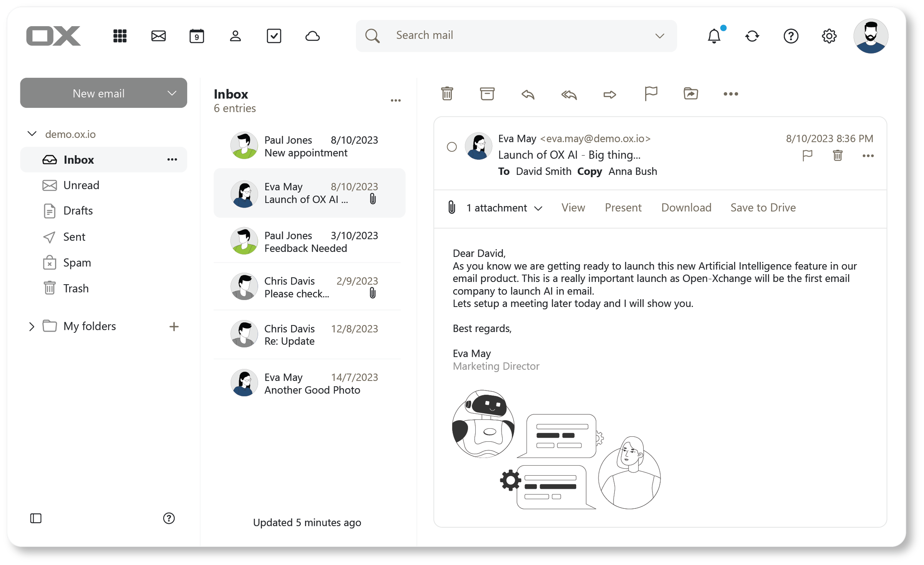This screenshot has height=565, width=924.
Task: Open list options above message list
Action: pyautogui.click(x=396, y=101)
